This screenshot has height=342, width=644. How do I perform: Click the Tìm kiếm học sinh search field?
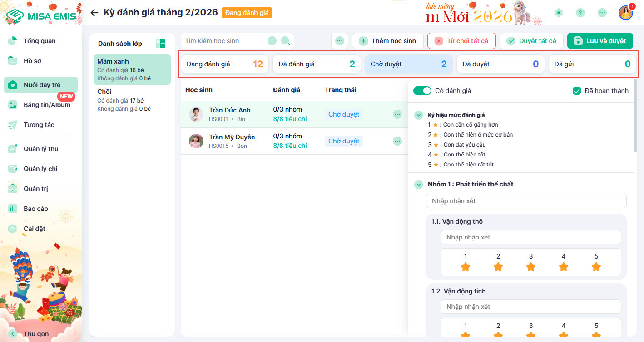pyautogui.click(x=225, y=41)
